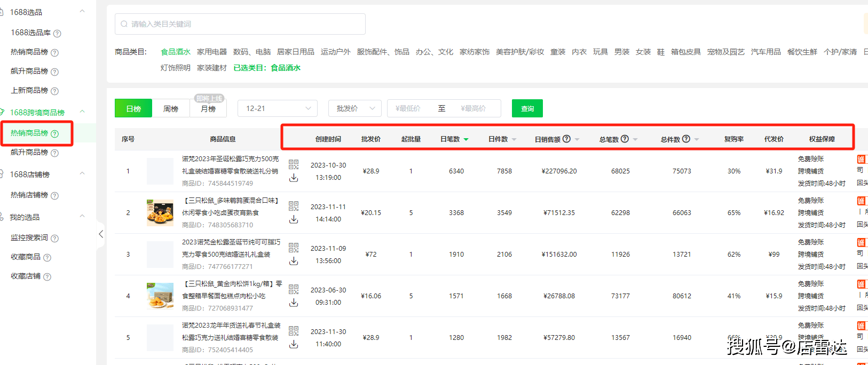Image resolution: width=868 pixels, height=365 pixels.
Task: Click help icon beside 总件数 column header
Action: 686,139
